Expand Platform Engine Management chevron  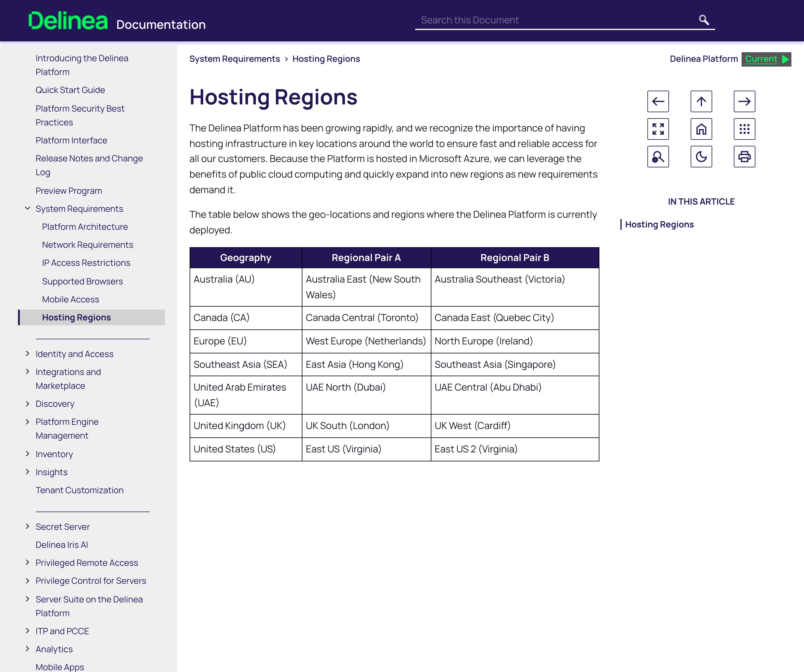coord(28,421)
